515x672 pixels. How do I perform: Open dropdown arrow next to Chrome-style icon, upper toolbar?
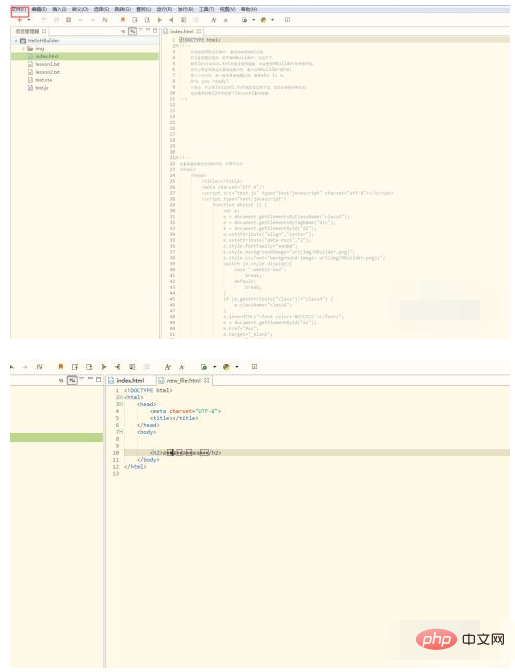click(x=272, y=20)
